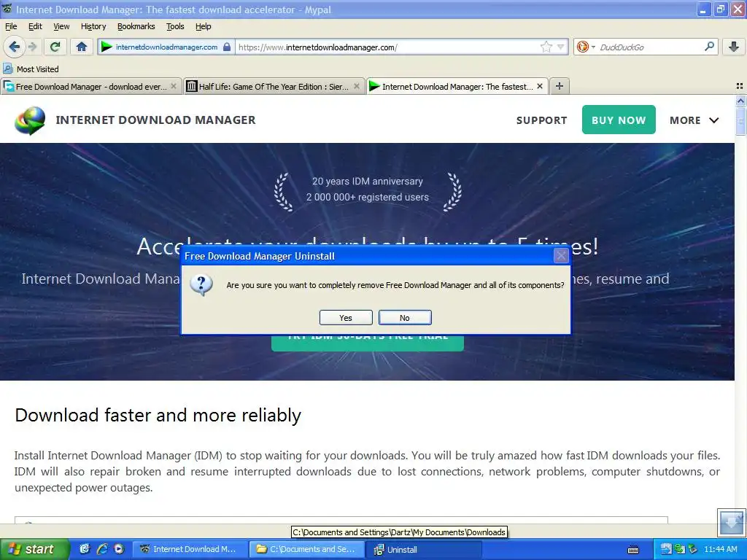Open the Edit menu
This screenshot has width=747, height=560.
35,27
